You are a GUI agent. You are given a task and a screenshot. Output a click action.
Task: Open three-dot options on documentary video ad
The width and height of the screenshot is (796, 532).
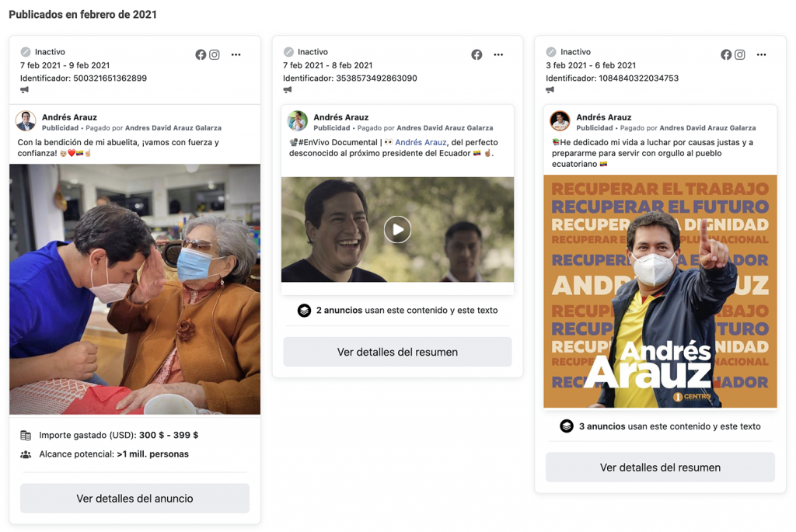point(498,54)
